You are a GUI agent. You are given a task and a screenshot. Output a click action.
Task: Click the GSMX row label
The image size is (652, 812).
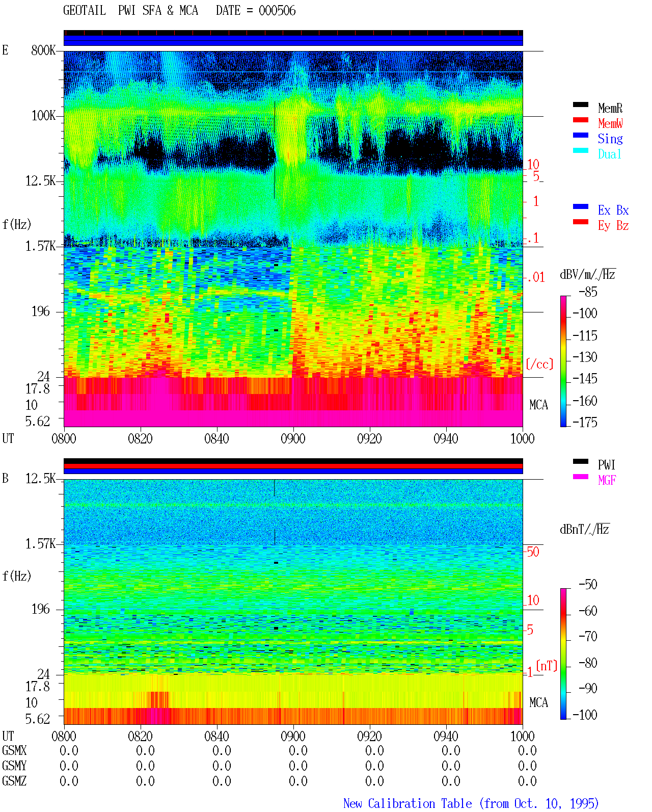tap(14, 750)
